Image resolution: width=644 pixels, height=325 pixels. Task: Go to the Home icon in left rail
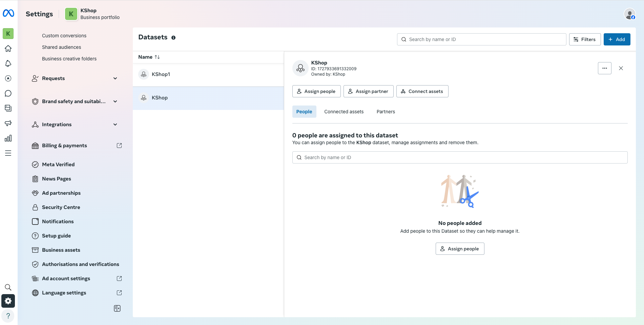[x=8, y=49]
